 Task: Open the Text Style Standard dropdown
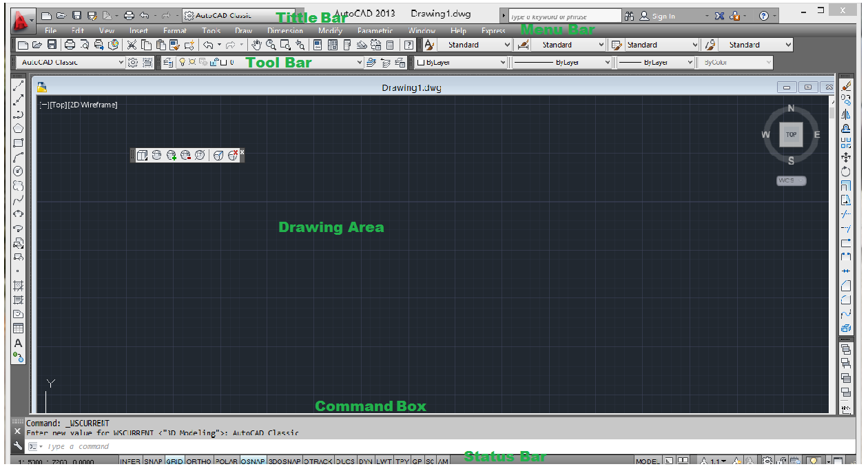(475, 45)
